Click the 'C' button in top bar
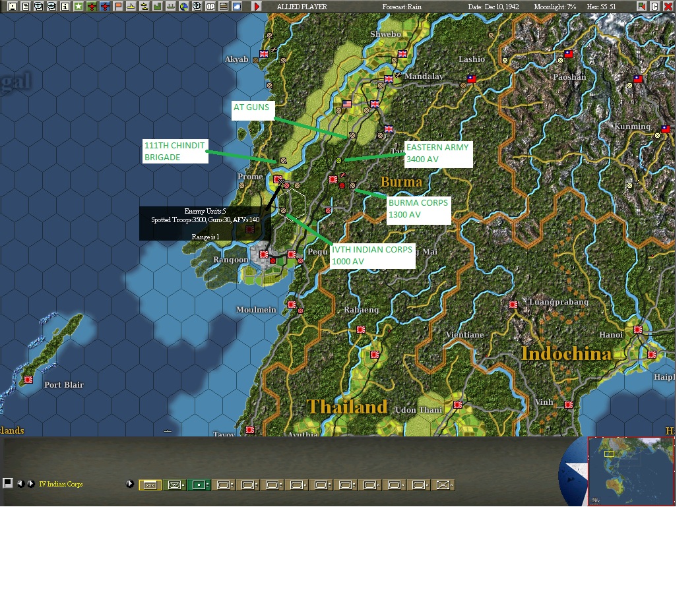This screenshot has width=700, height=592. click(655, 6)
